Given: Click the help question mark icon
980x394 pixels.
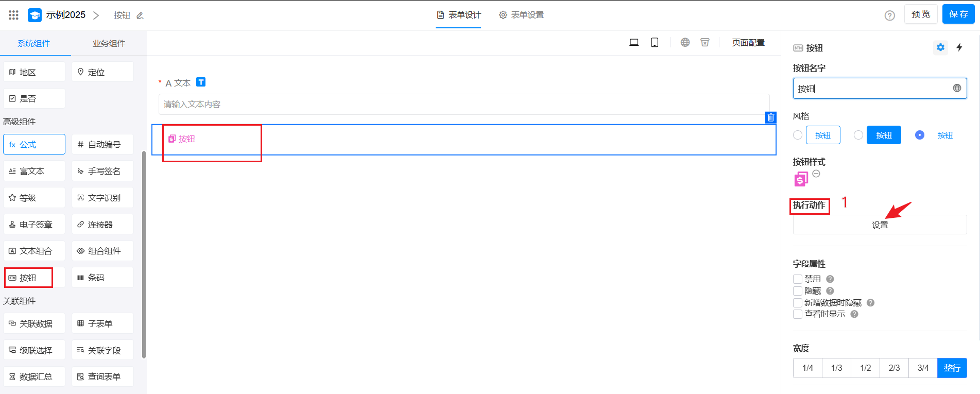Looking at the screenshot, I should pyautogui.click(x=889, y=15).
